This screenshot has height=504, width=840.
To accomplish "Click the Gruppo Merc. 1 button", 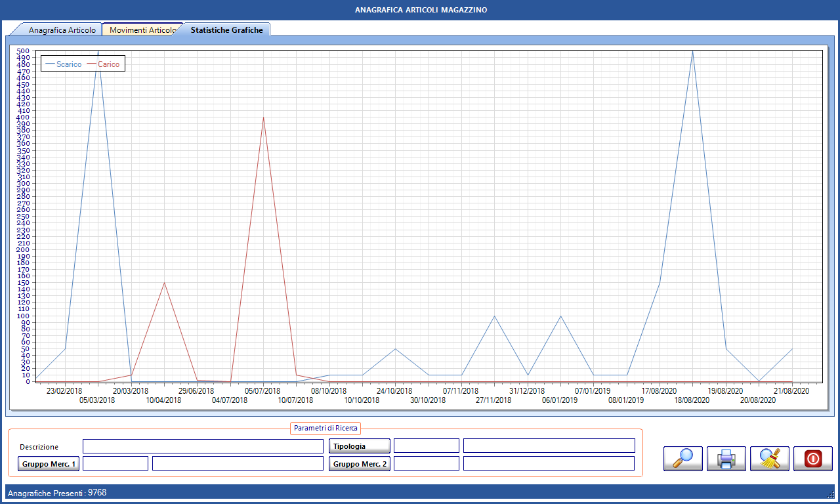I will [x=48, y=464].
